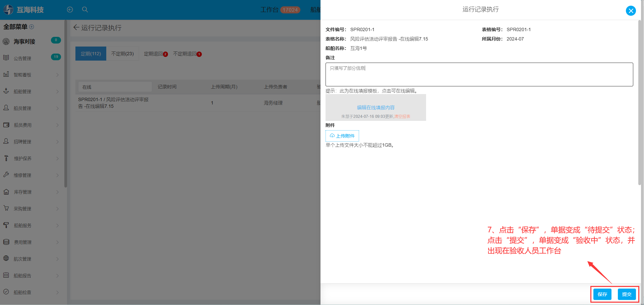
Task: Click the 17024 workbench badge
Action: click(x=290, y=10)
